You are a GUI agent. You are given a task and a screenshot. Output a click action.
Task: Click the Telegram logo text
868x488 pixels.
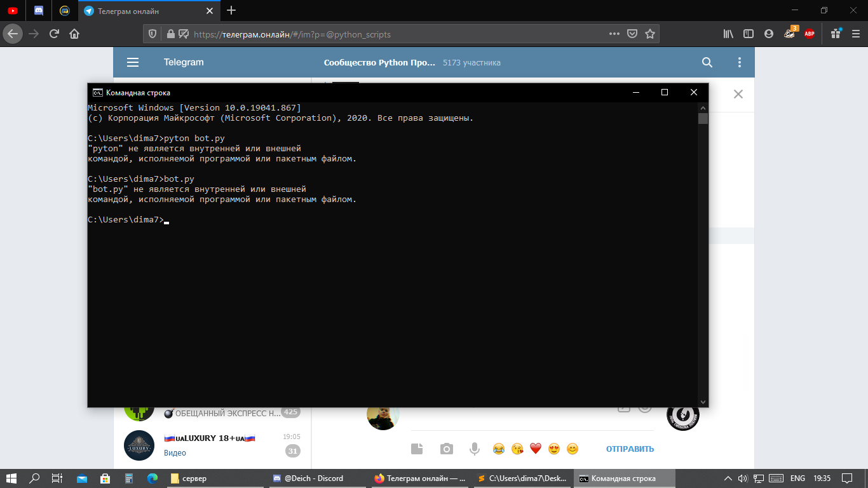pyautogui.click(x=184, y=62)
